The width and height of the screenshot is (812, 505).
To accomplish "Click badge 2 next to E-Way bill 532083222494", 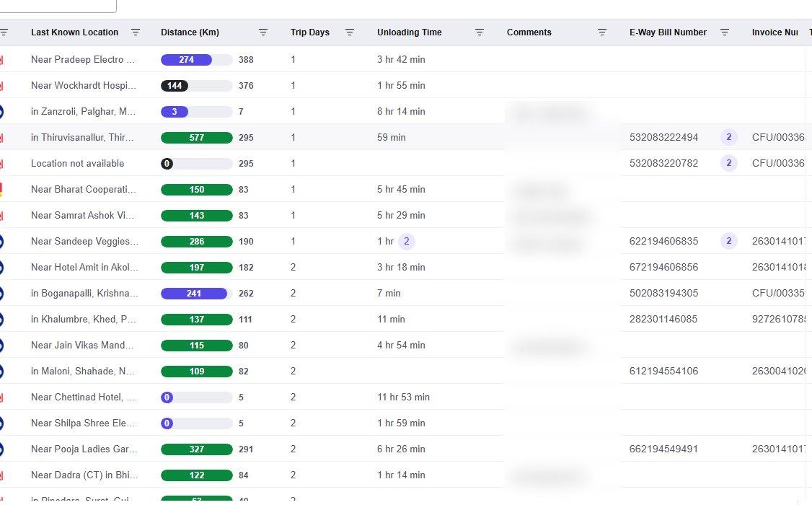I will point(728,137).
